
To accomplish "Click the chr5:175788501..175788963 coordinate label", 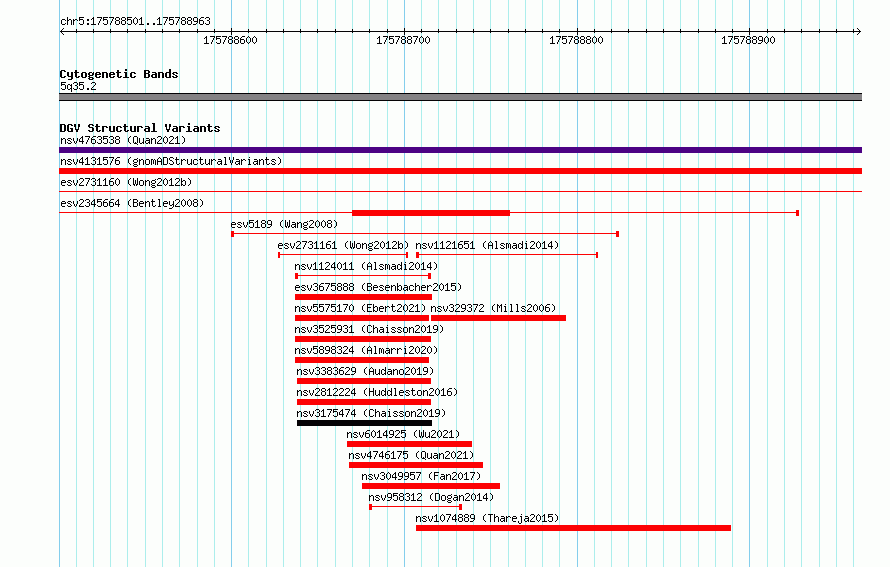I will (135, 21).
